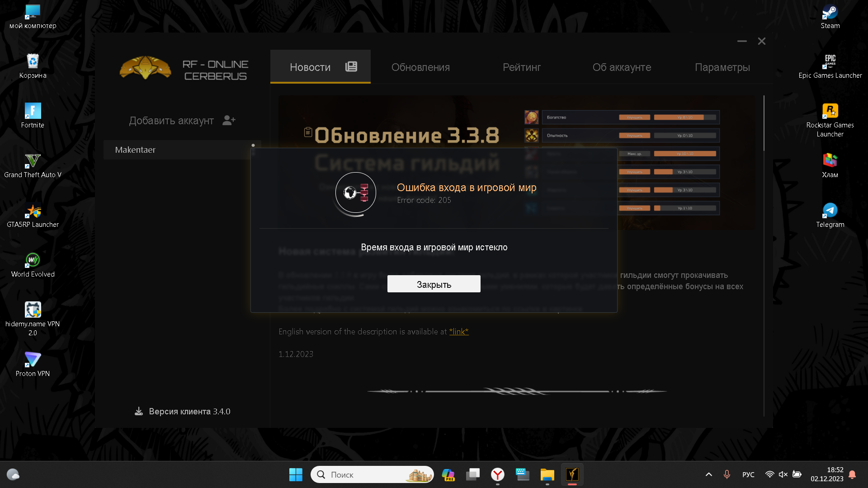The image size is (868, 488).
Task: Open the English description *link*
Action: [458, 332]
